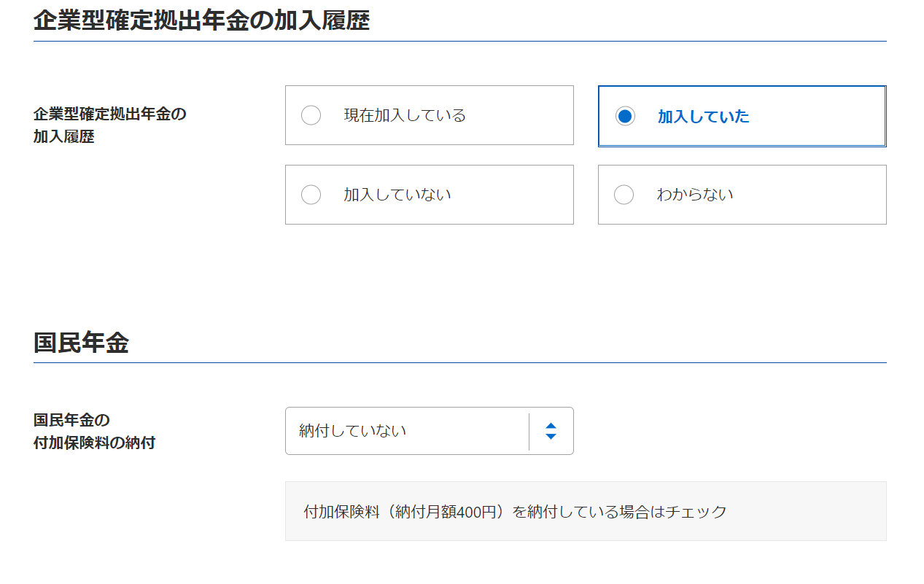The height and width of the screenshot is (584, 924).
Task: Open the 納付していない dropdown
Action: pos(405,431)
